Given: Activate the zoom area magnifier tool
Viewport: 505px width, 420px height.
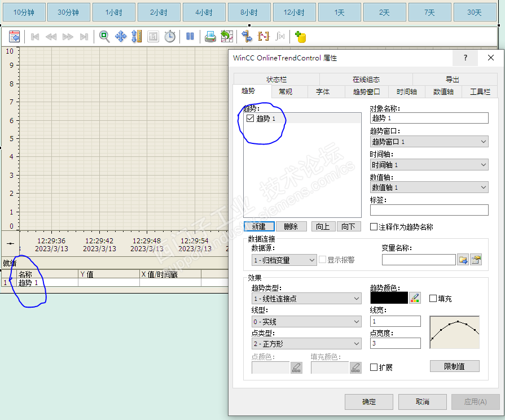Looking at the screenshot, I should (x=104, y=37).
